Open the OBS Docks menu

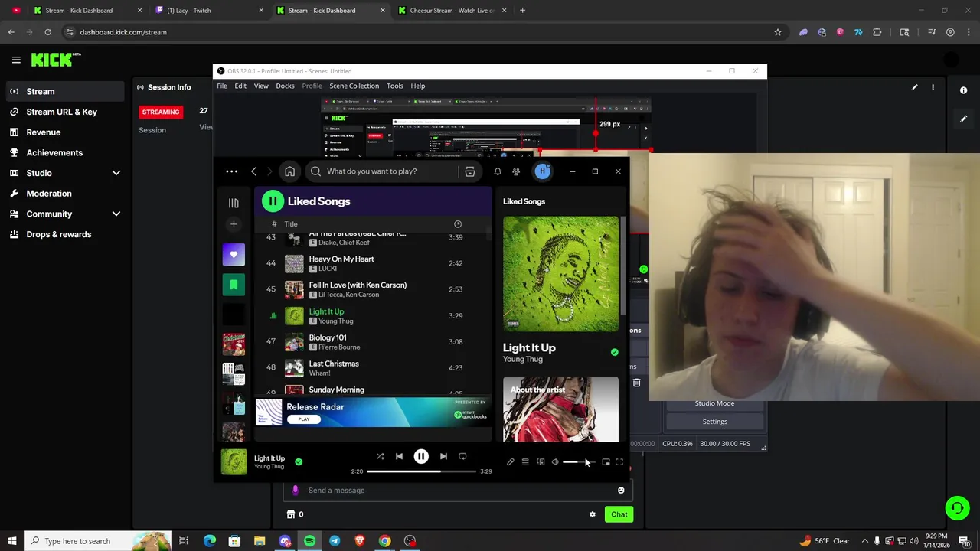[x=285, y=86]
